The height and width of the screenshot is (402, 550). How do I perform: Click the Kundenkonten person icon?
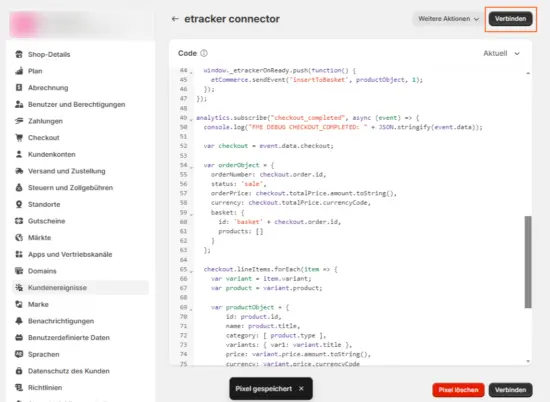(19, 154)
